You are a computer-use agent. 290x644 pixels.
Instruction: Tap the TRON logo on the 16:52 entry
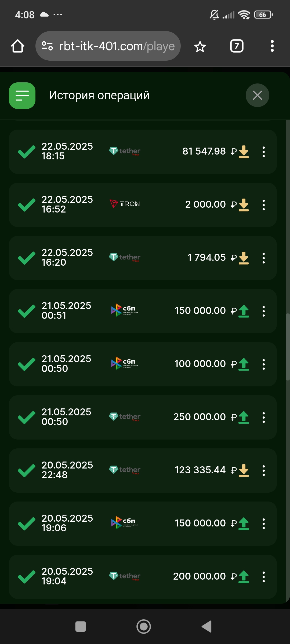click(125, 204)
